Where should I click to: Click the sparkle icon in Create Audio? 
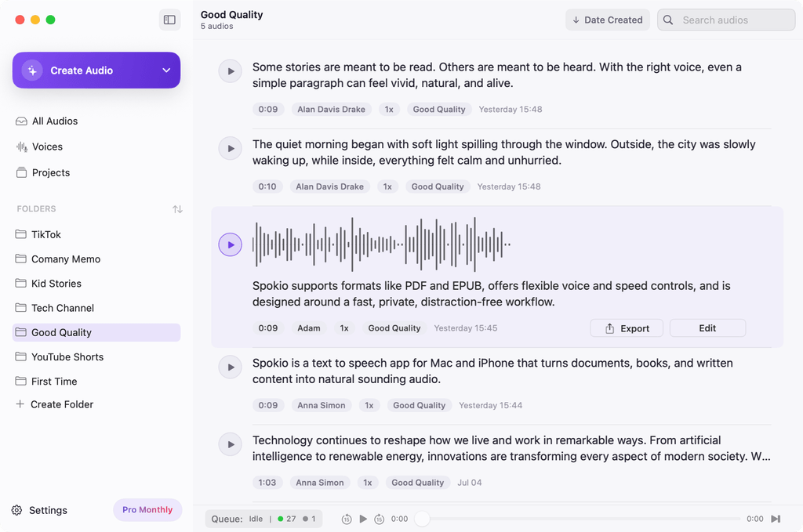point(32,71)
